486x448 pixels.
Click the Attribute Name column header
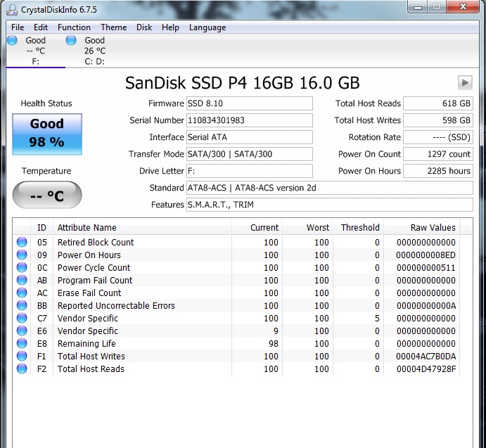tap(142, 228)
